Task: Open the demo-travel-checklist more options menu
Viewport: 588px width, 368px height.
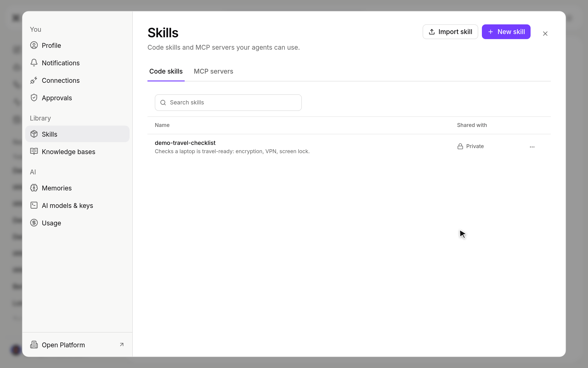Action: click(532, 147)
